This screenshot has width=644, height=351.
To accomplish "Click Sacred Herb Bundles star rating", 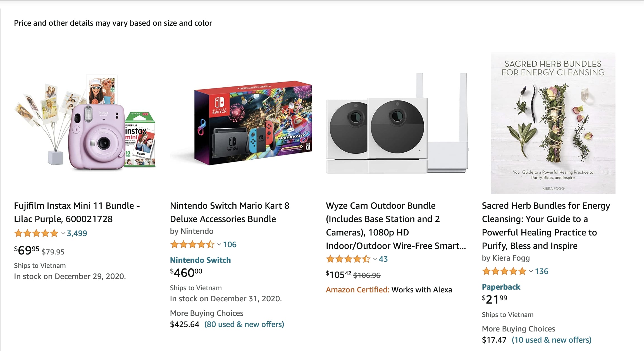I will point(504,271).
